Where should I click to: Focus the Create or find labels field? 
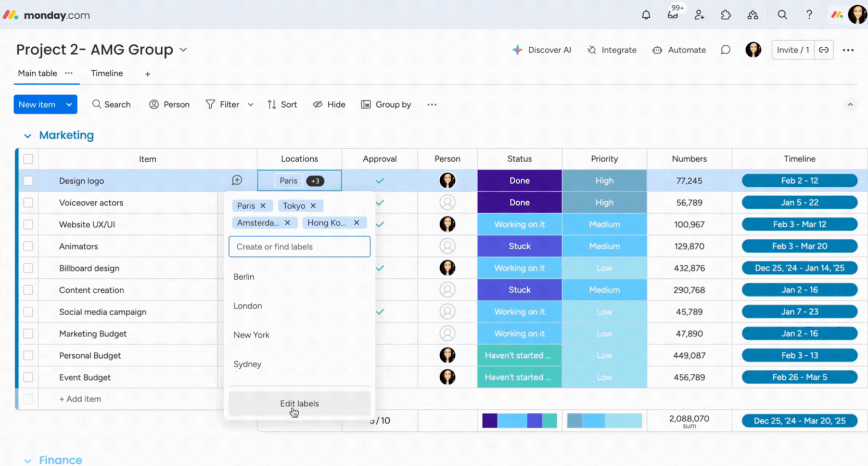[x=299, y=247]
